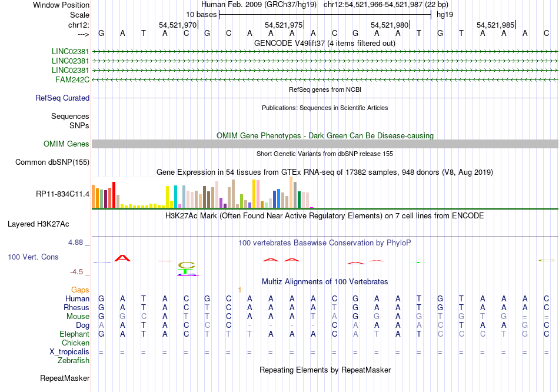
Task: Click the chr12:54,521,966-54,521,987 position text
Action: 386,5
